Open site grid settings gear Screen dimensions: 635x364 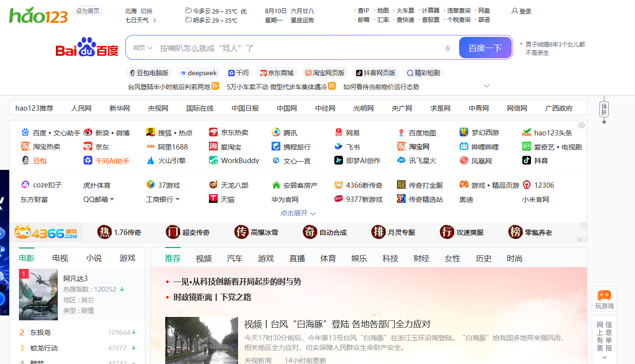click(582, 125)
